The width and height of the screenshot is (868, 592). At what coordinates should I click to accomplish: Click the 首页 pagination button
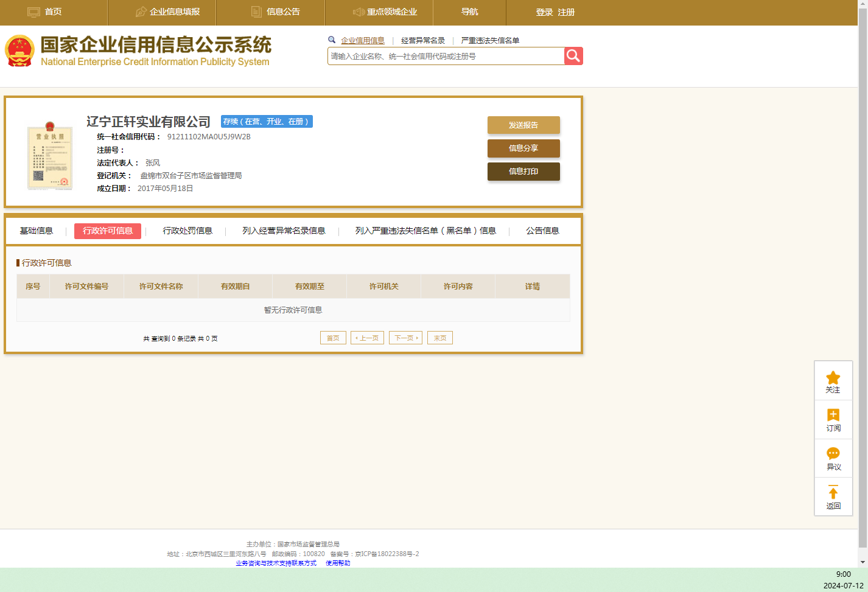pyautogui.click(x=333, y=338)
